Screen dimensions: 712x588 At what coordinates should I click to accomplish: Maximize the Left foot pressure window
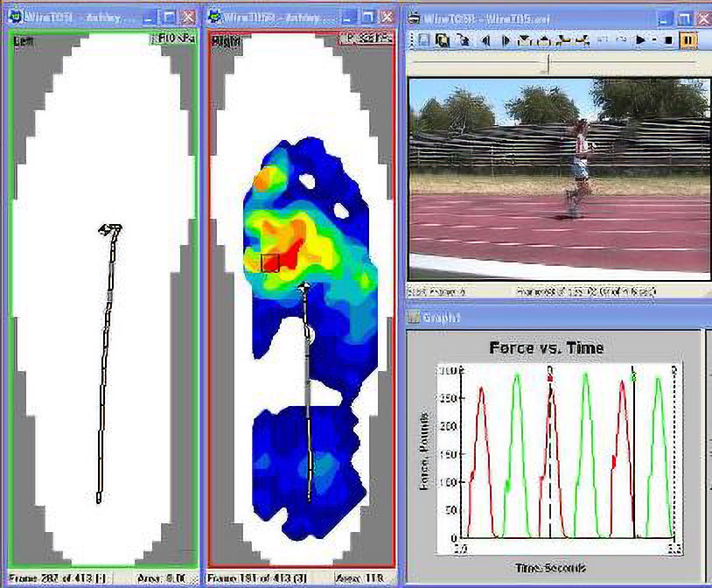click(x=170, y=17)
